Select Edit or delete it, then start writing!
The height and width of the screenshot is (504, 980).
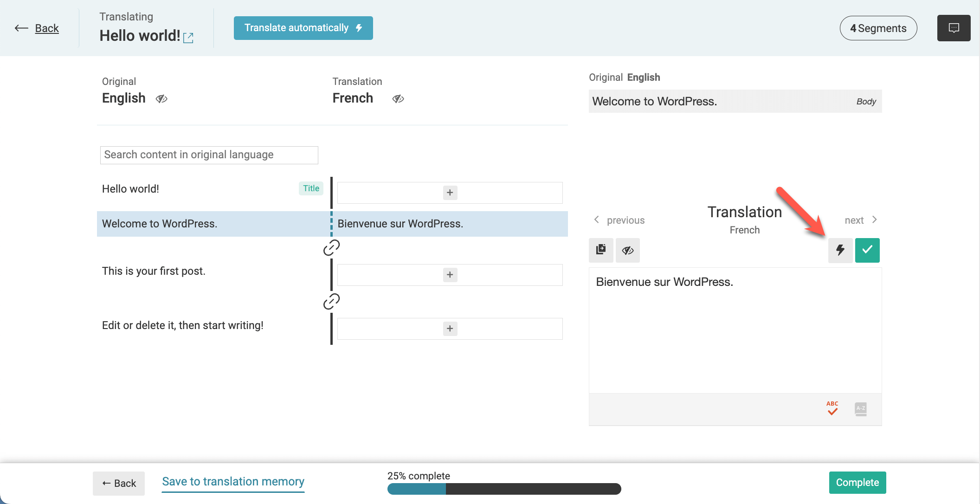click(183, 325)
